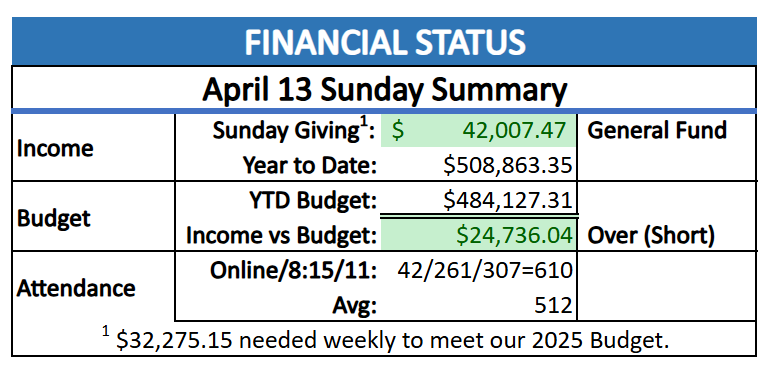768x372 pixels.
Task: Click the Online/8:15/11 label
Action: click(x=293, y=271)
